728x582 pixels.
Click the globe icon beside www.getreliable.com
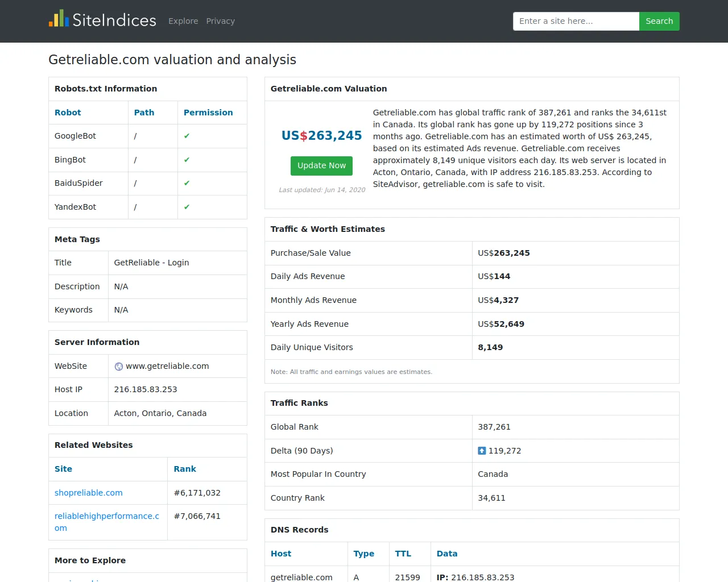point(119,367)
